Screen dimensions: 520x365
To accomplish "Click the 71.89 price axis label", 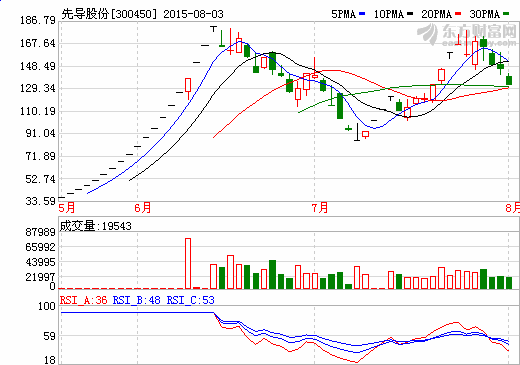I will point(40,156).
